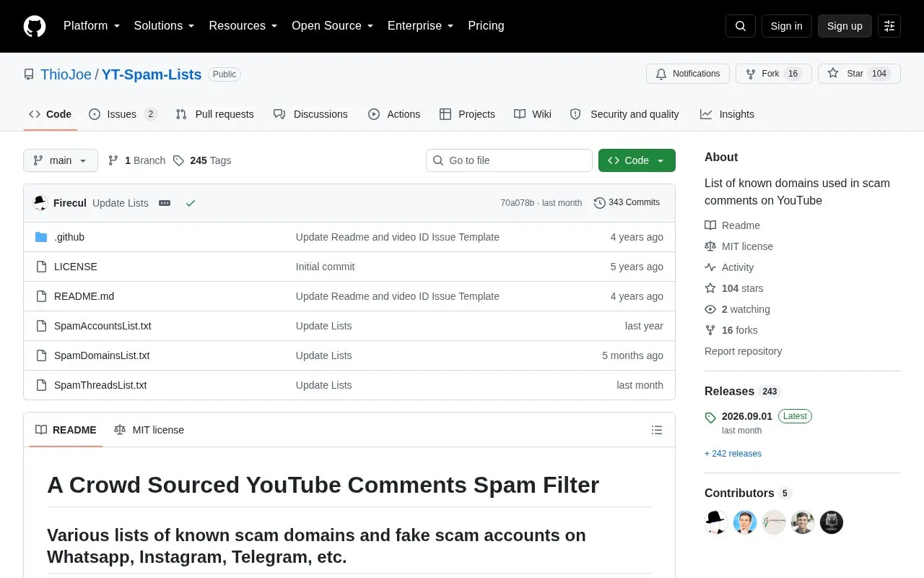This screenshot has height=578, width=924.
Task: Open the .github folder
Action: (69, 237)
